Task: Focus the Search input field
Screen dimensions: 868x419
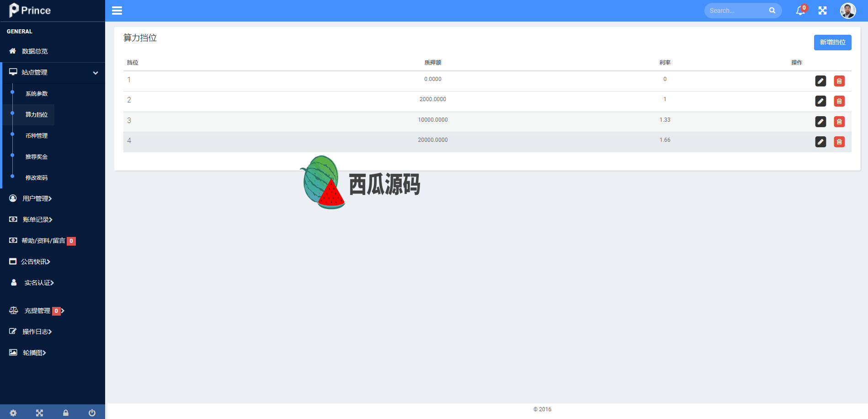Action: tap(737, 11)
